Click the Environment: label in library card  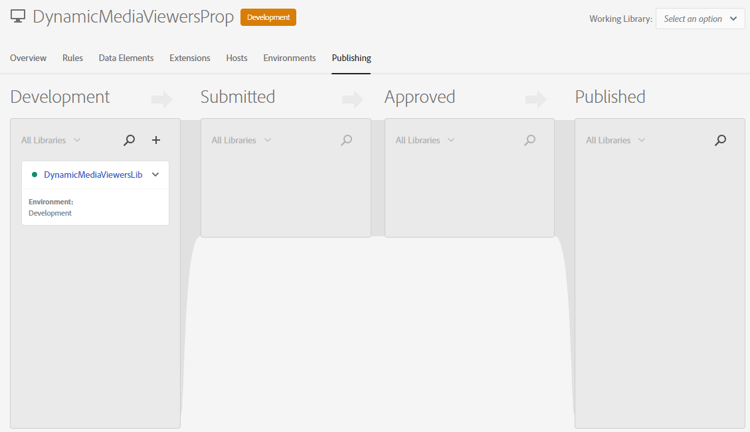point(51,202)
